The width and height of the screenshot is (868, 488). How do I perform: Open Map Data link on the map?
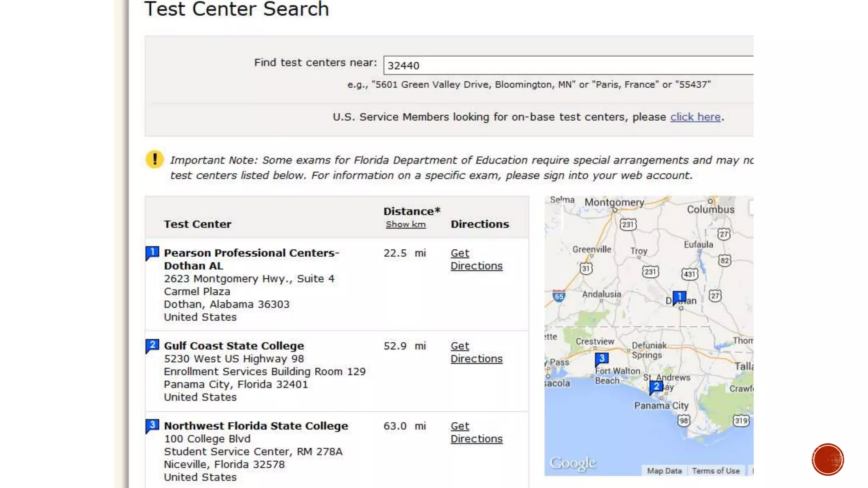point(664,471)
